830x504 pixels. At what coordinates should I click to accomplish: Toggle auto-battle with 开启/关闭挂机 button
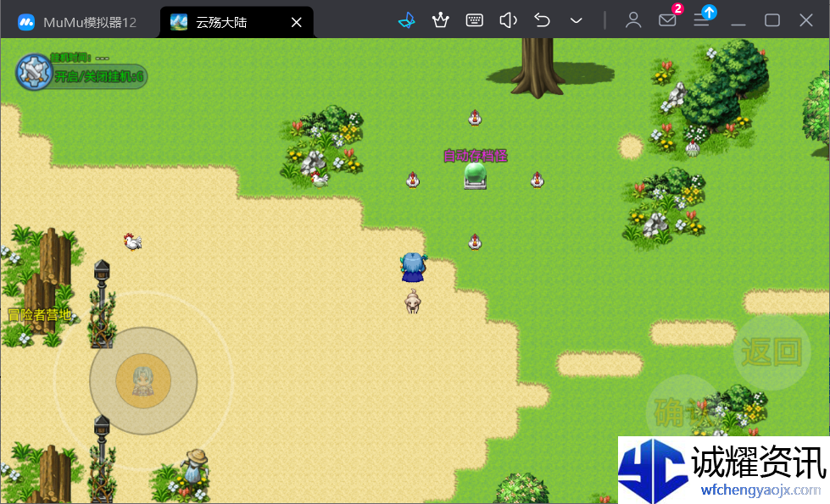click(99, 77)
